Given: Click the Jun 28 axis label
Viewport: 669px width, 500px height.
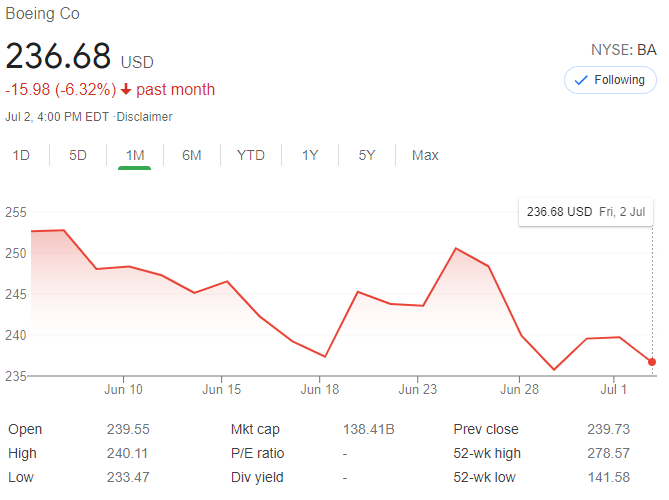Looking at the screenshot, I should click(519, 390).
